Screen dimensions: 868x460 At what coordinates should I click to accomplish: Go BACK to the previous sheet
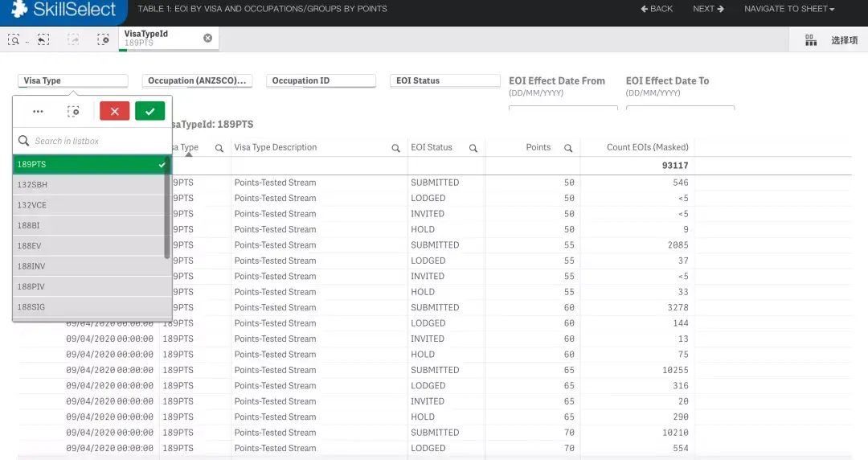657,9
